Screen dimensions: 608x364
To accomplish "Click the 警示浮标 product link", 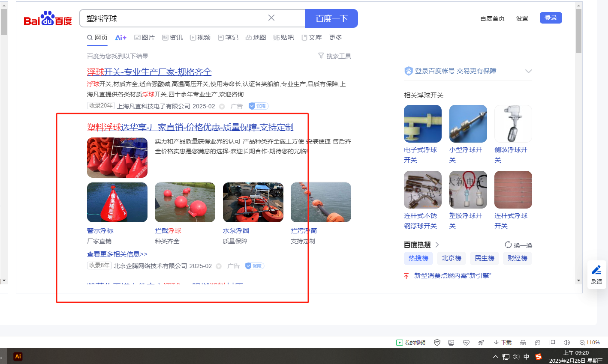I will tap(100, 231).
